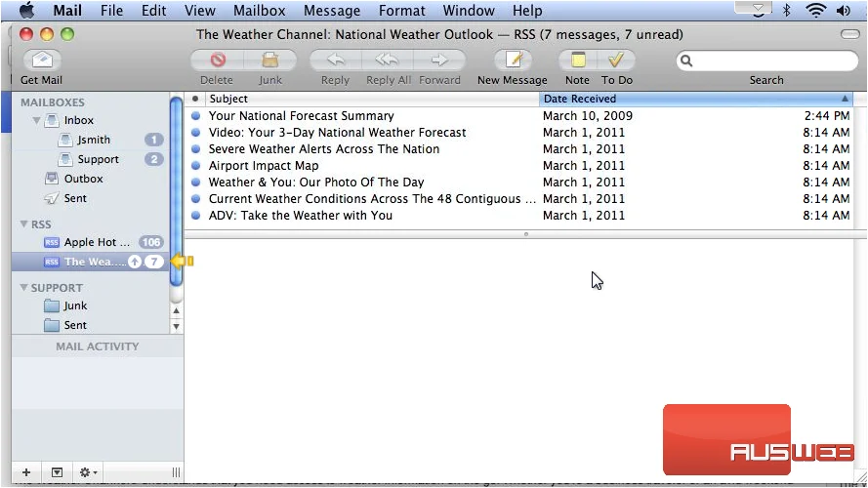Screen dimensions: 868x488
Task: Click the sidebar resize grip handle
Action: [x=176, y=472]
